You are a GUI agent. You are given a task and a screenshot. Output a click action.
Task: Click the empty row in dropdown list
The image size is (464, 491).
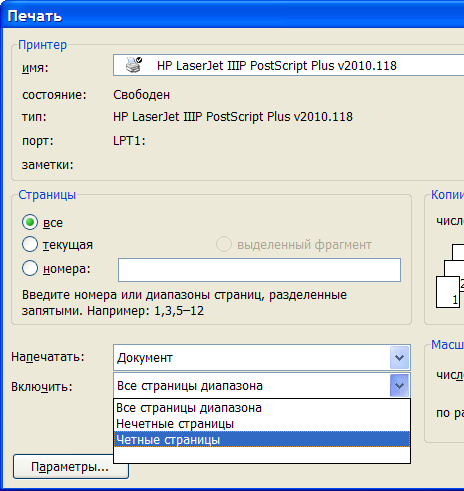pos(262,455)
